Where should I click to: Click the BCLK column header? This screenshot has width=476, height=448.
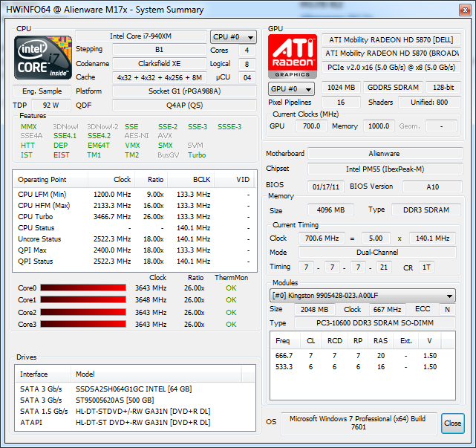191,180
